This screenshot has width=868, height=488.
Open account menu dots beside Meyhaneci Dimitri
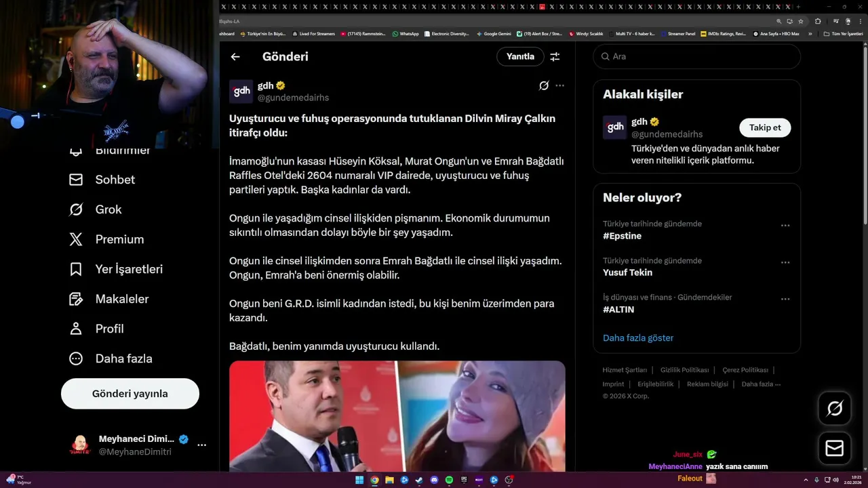(x=201, y=445)
